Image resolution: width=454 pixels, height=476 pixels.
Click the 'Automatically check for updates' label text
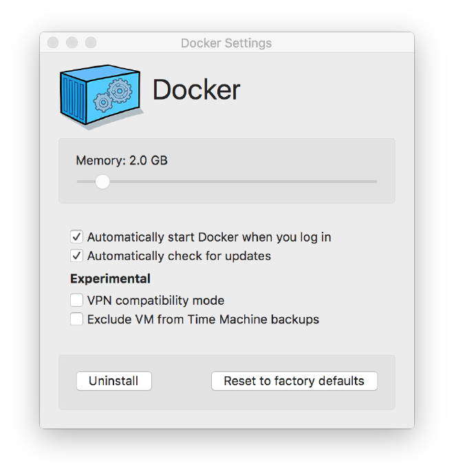point(179,256)
